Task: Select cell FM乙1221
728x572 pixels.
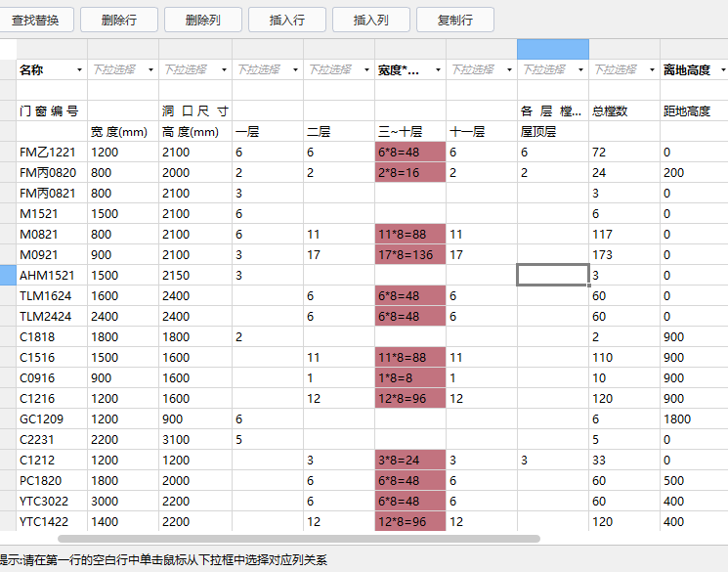Action: point(52,153)
